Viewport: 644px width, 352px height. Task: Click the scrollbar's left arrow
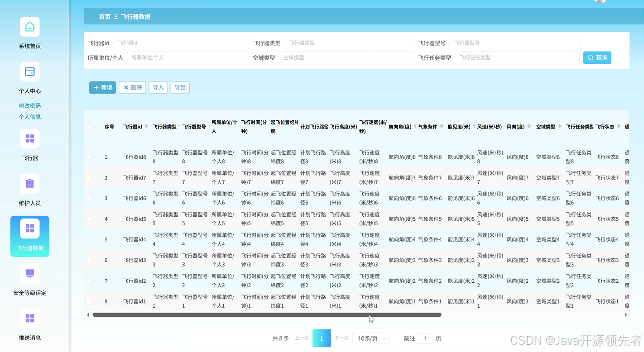88,314
